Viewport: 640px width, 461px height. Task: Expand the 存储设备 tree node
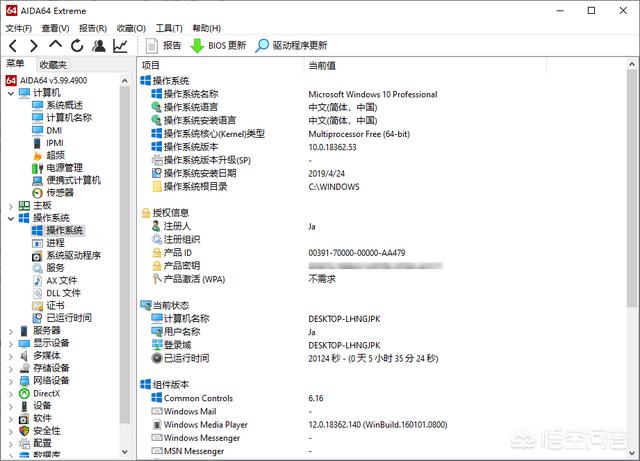coord(11,369)
